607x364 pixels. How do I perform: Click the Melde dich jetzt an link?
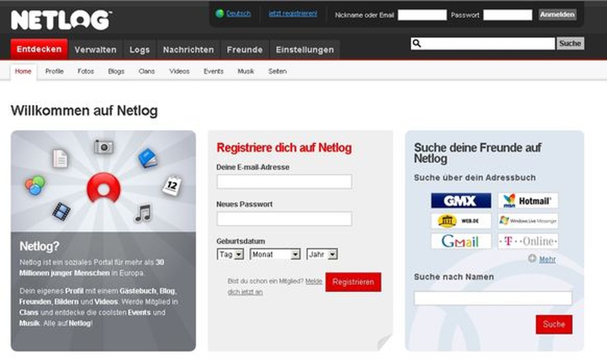(x=275, y=286)
